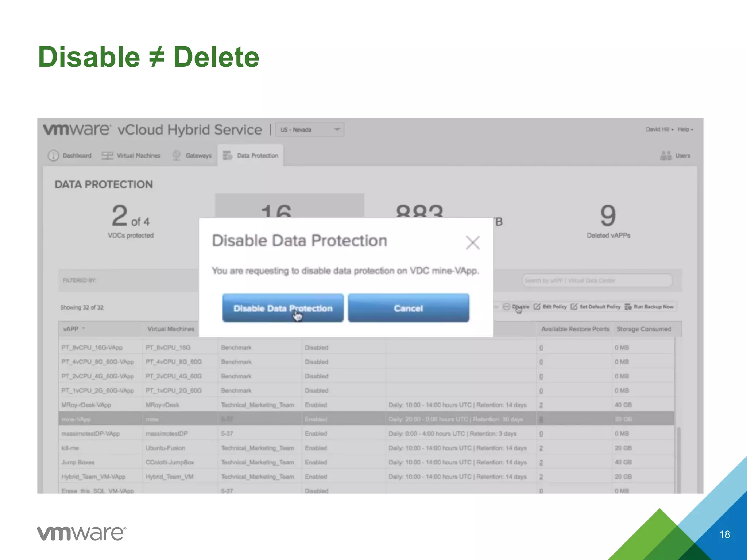Select the Hybrid_Team_VM-VApp row

[367, 477]
